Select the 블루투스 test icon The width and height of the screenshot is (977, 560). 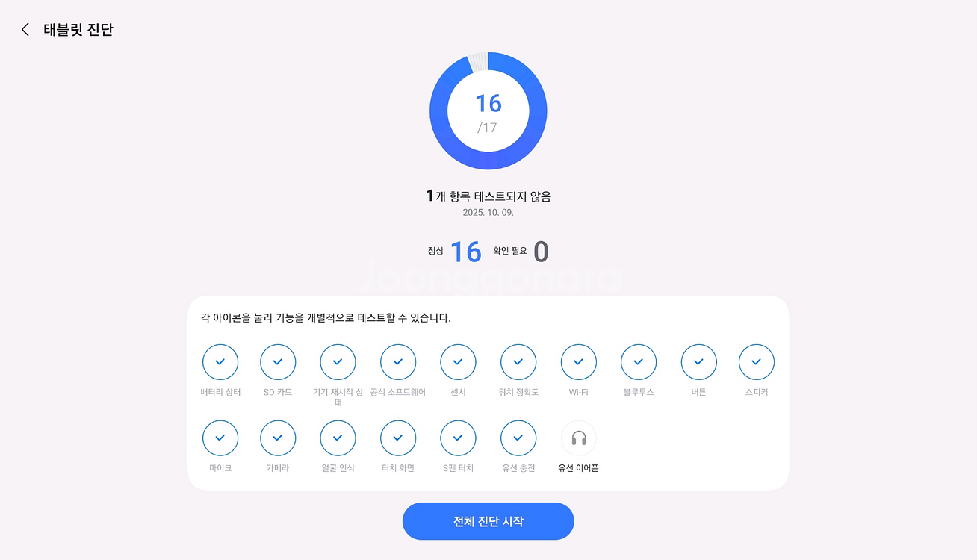(639, 362)
